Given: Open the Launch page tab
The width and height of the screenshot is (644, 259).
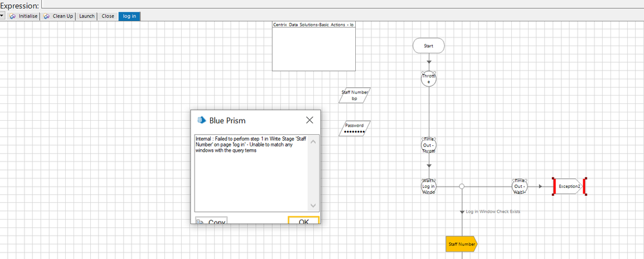Looking at the screenshot, I should [86, 16].
